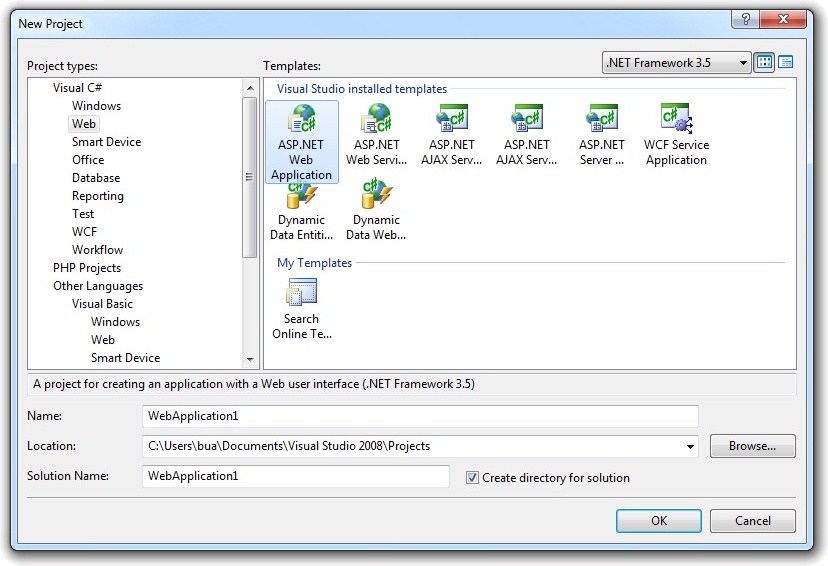The image size is (828, 566).
Task: Click the Browse... button
Action: (x=752, y=446)
